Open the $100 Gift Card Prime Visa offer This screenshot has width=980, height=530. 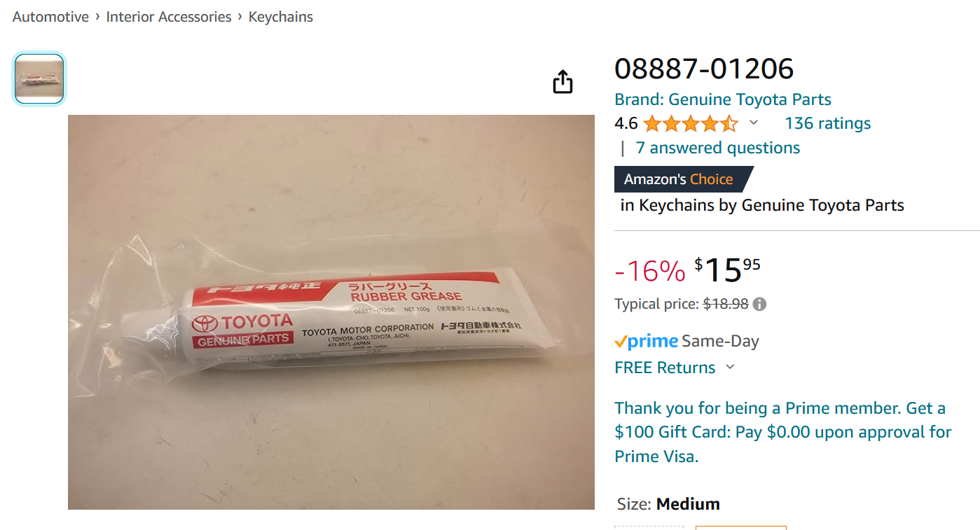[783, 433]
